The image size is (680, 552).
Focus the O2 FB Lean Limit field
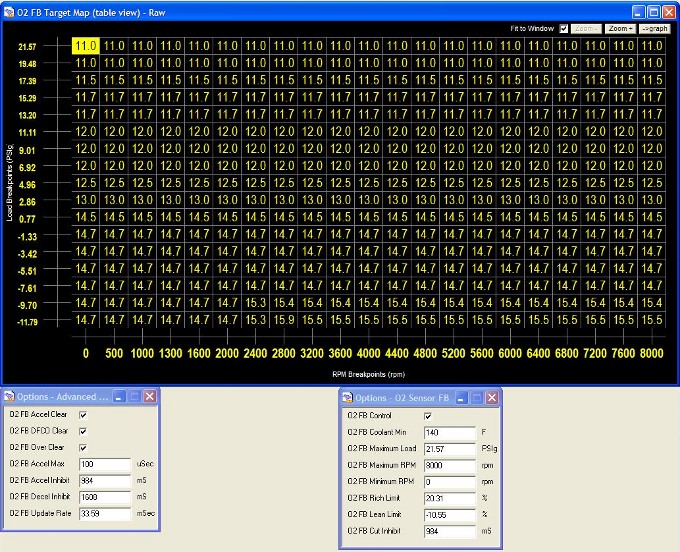448,514
